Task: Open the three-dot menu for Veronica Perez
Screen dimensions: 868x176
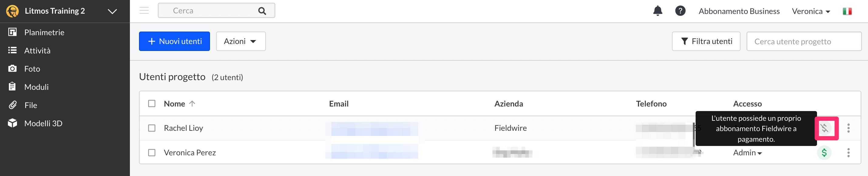Action: coord(848,153)
